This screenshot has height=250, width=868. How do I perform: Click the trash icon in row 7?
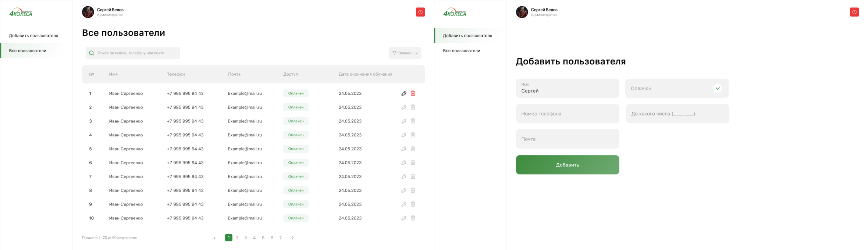click(413, 176)
